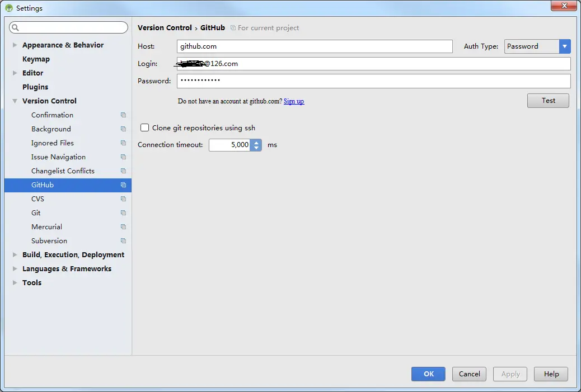581x392 pixels.
Task: Click Version Control in the breadcrumb
Action: [165, 28]
